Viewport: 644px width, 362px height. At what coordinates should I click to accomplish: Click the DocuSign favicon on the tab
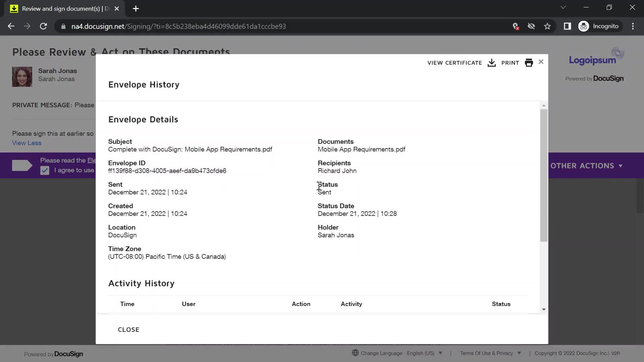[x=14, y=9]
